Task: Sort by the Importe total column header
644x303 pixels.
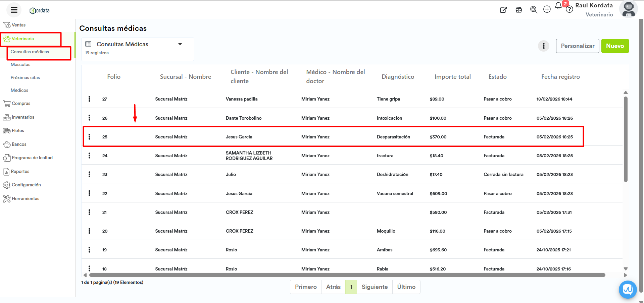Action: (x=452, y=77)
